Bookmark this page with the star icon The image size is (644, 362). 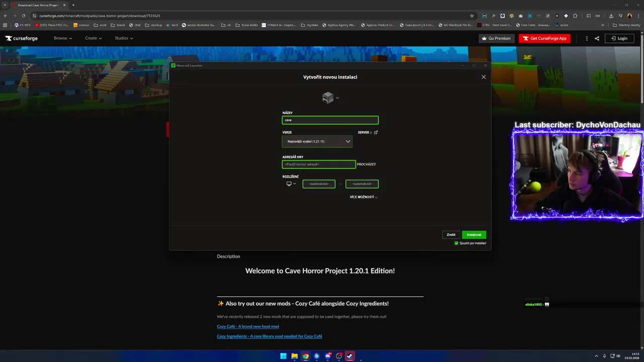[471, 16]
